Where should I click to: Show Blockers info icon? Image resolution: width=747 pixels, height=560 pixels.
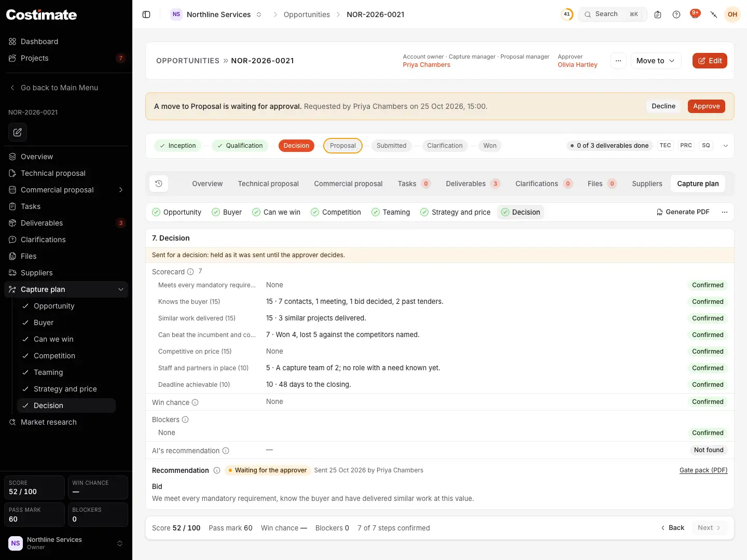[185, 419]
